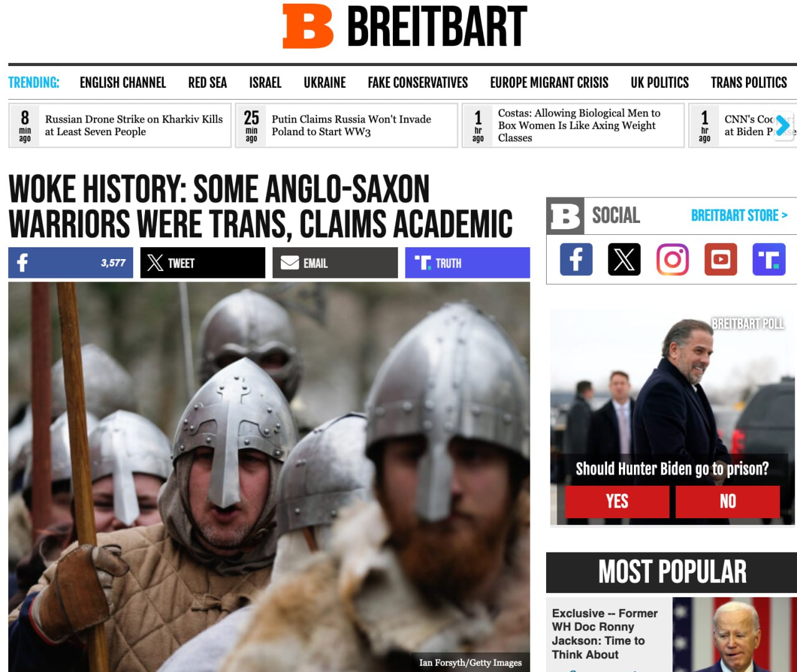Tweet this article

pyautogui.click(x=202, y=263)
